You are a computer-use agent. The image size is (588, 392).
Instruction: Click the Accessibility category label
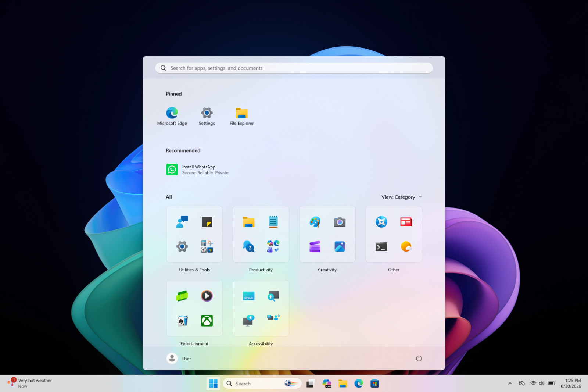(x=261, y=344)
